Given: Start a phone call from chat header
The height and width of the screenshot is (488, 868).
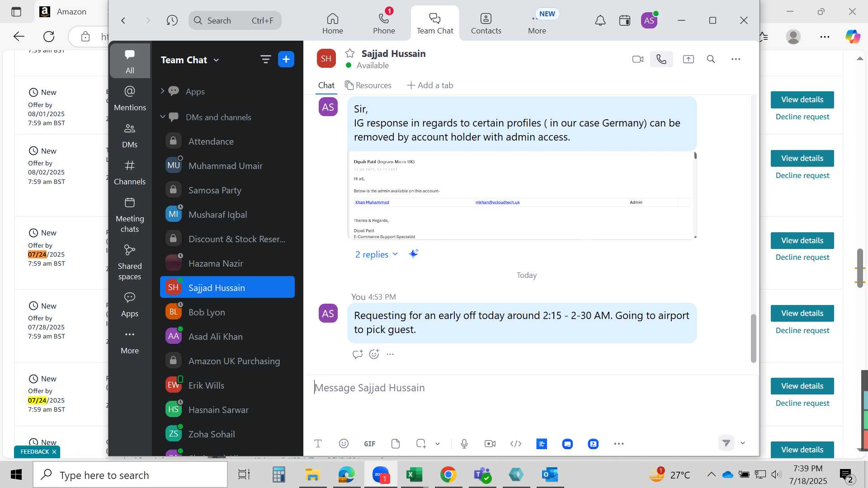Looking at the screenshot, I should (661, 59).
